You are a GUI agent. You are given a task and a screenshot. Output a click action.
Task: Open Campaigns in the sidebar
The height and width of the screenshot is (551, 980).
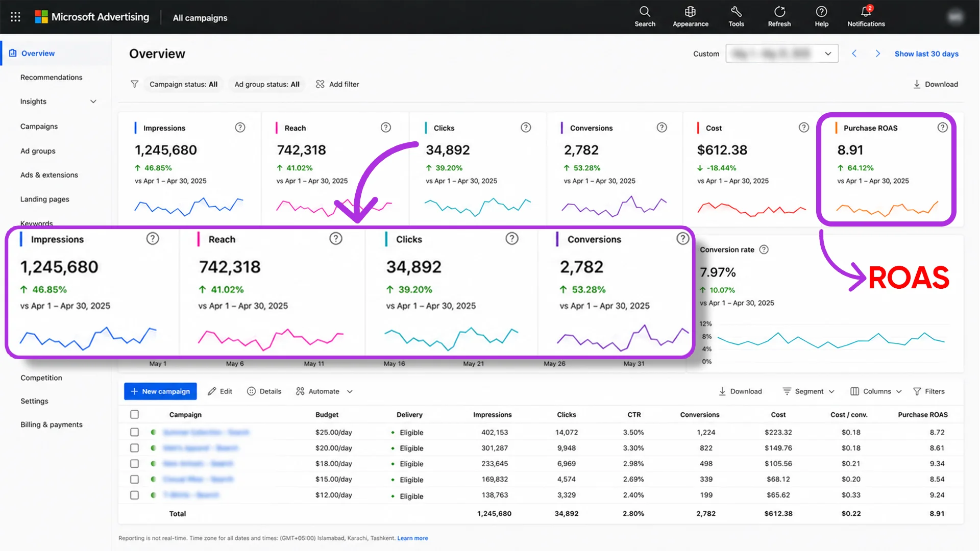[x=39, y=127]
